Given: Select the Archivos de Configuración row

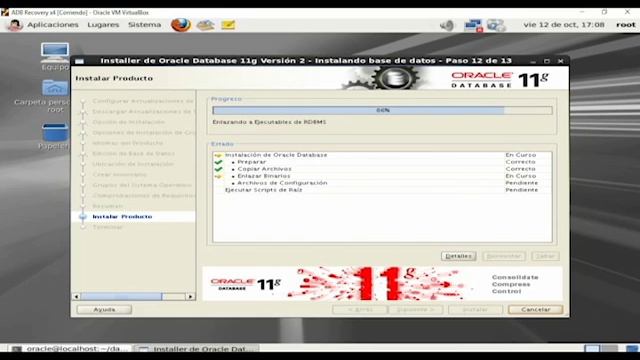Looking at the screenshot, I should [382, 183].
